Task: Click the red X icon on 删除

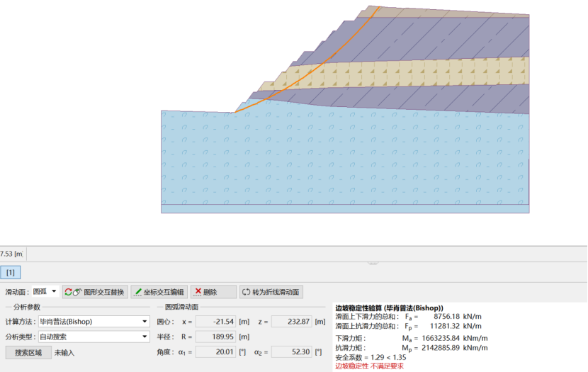Action: click(x=198, y=291)
